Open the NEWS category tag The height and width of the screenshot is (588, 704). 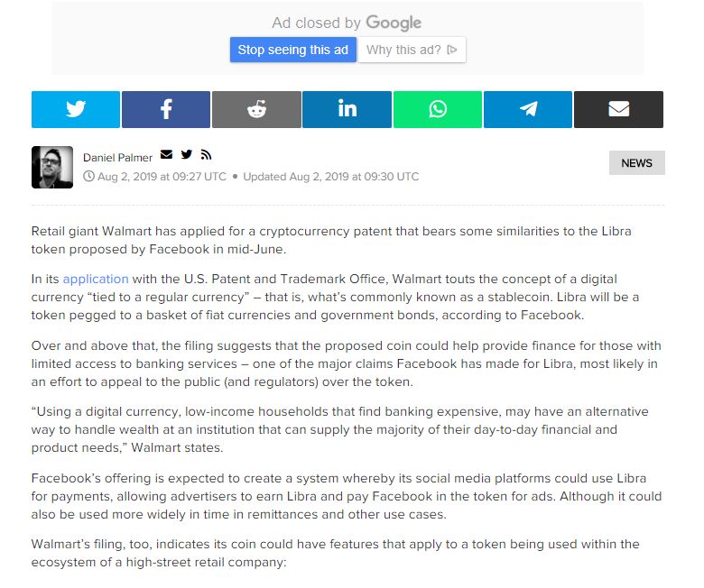pos(636,163)
